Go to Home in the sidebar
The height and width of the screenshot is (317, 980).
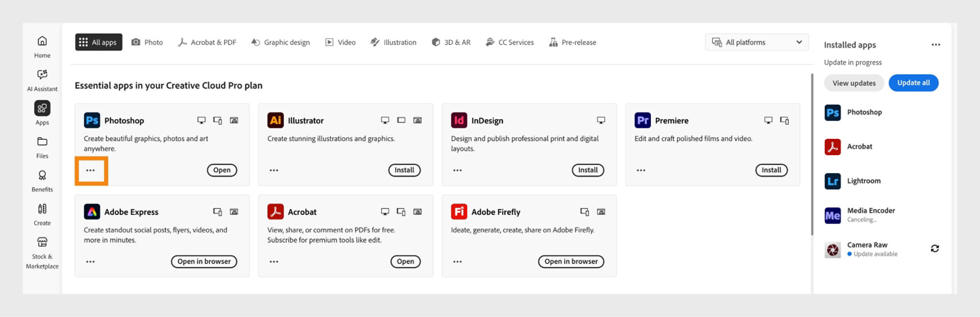[42, 46]
